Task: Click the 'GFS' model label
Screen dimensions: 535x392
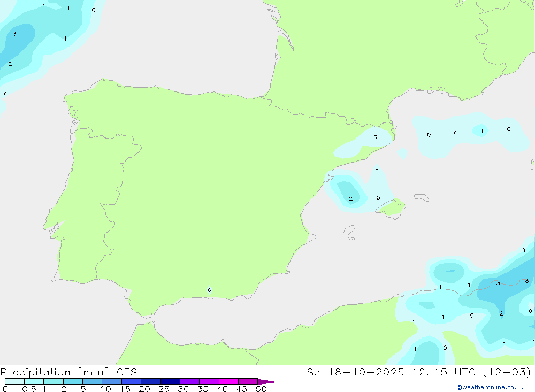Action: 127,372
